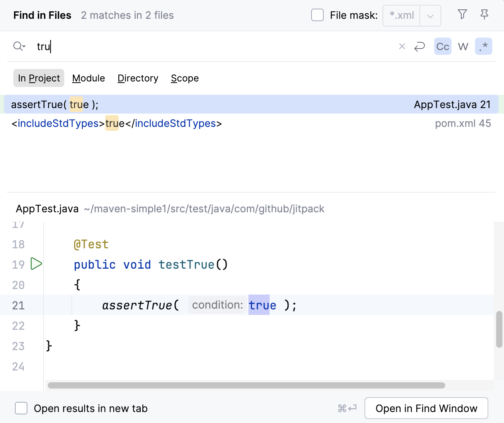
Task: Toggle W whole-words matching
Action: click(x=463, y=46)
